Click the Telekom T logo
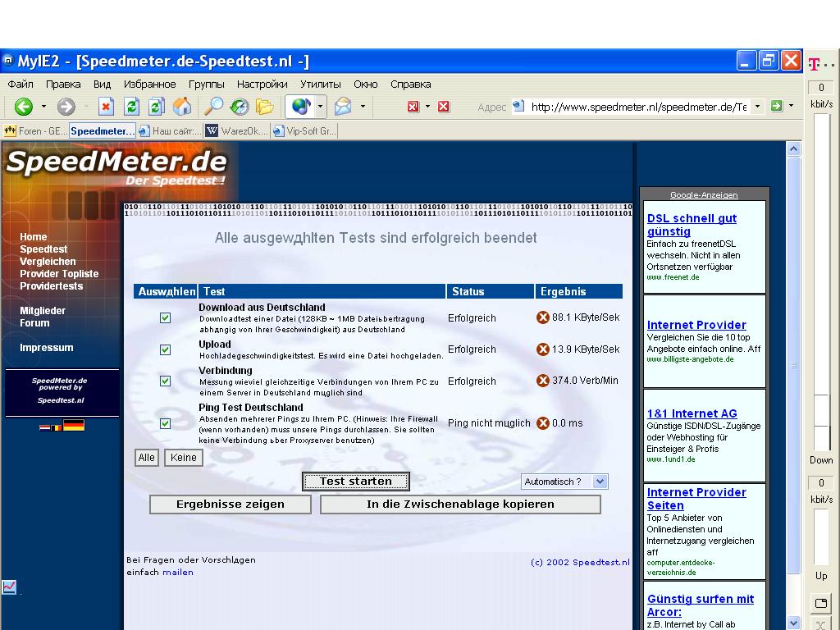The height and width of the screenshot is (630, 840). 814,64
